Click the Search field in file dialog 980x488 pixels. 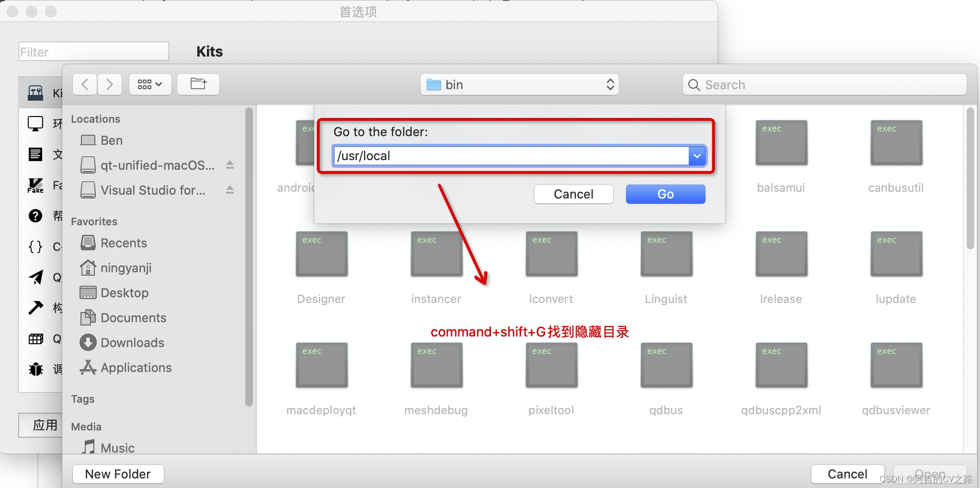pos(824,85)
